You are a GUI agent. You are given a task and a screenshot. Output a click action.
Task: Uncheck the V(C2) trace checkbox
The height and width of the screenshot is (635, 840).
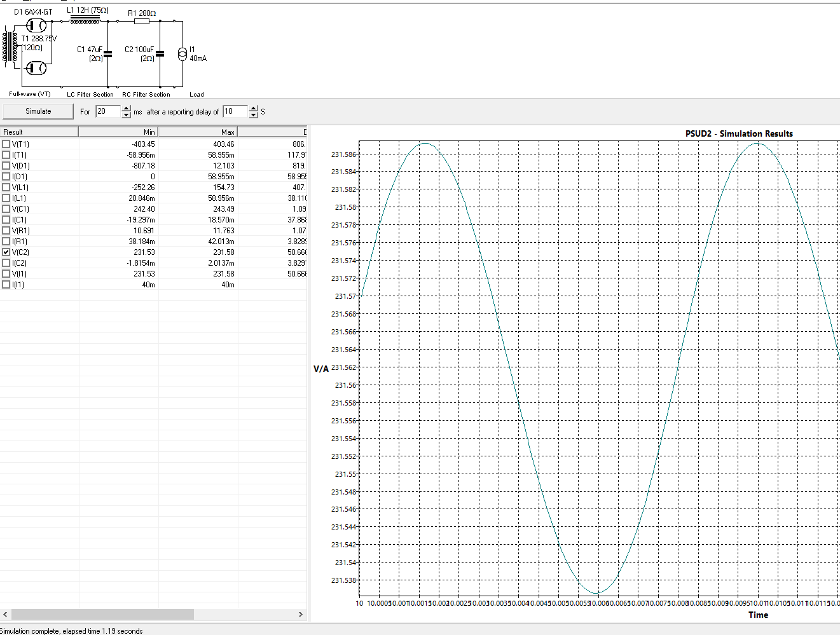[6, 252]
